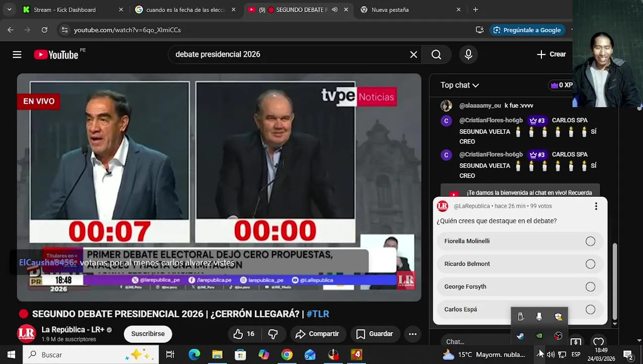Screen dimensions: 643x364
Task: Vote for Ricardo Belmont in poll
Action: (520, 264)
